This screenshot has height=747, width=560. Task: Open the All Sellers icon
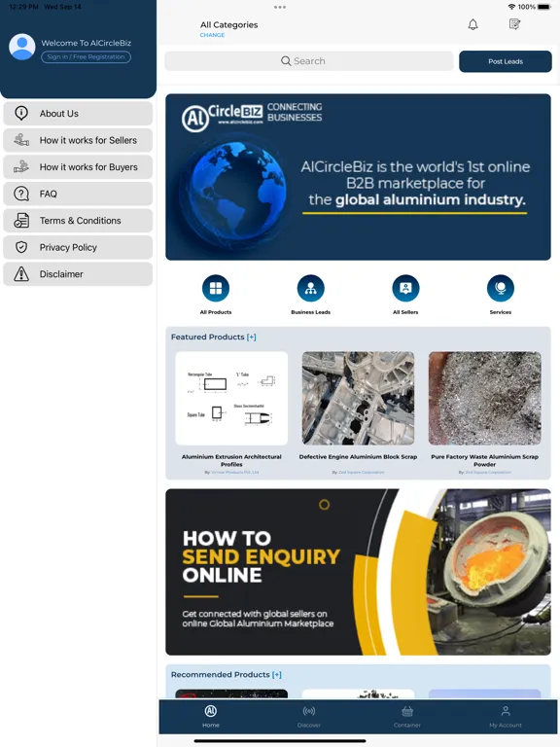coord(405,288)
